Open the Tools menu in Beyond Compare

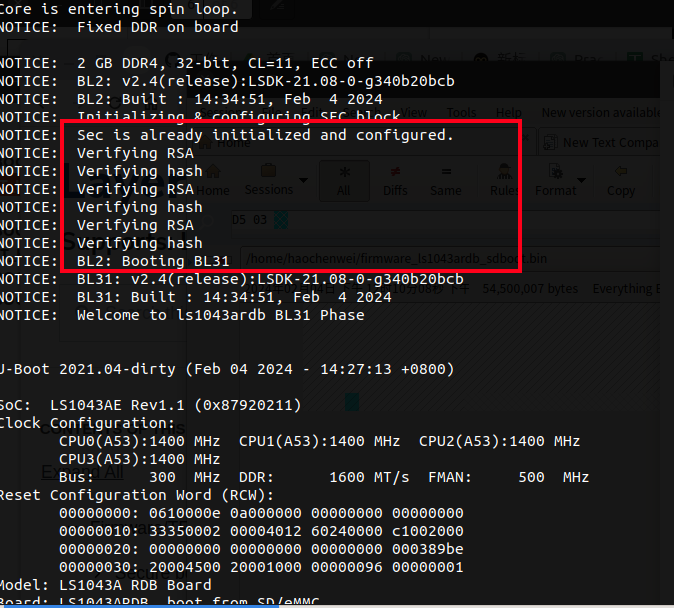[461, 113]
